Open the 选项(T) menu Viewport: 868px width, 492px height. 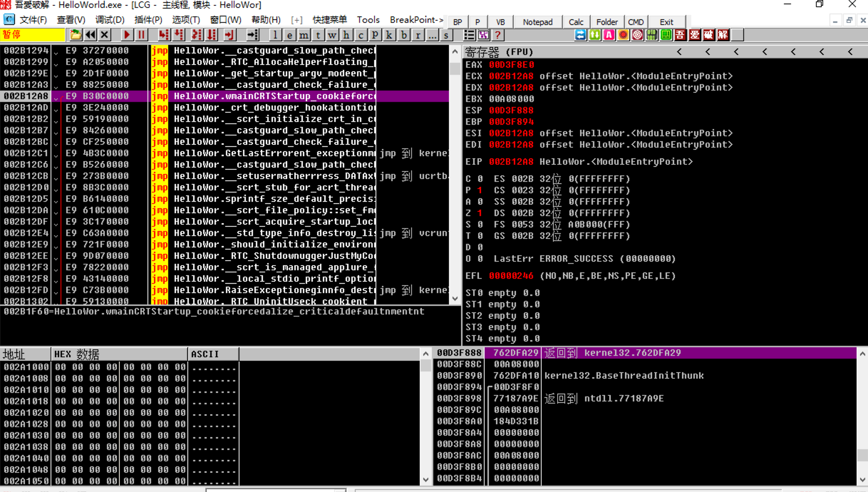(x=186, y=20)
